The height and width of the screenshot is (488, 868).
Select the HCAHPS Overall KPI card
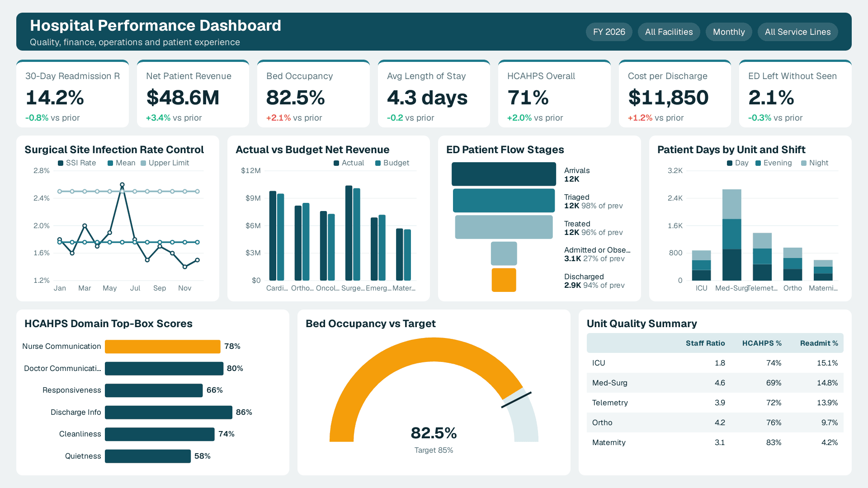pos(554,94)
